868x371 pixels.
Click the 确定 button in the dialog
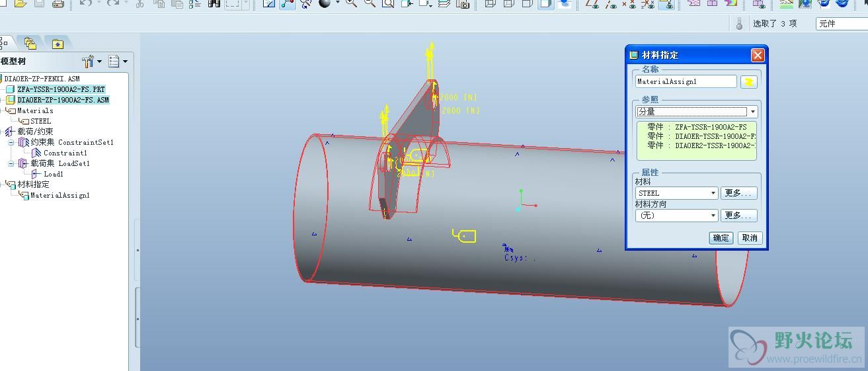click(721, 238)
